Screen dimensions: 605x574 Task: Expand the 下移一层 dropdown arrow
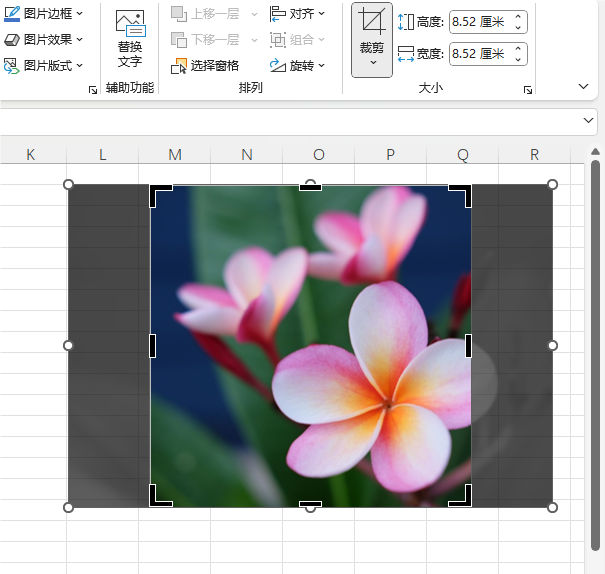coord(254,40)
